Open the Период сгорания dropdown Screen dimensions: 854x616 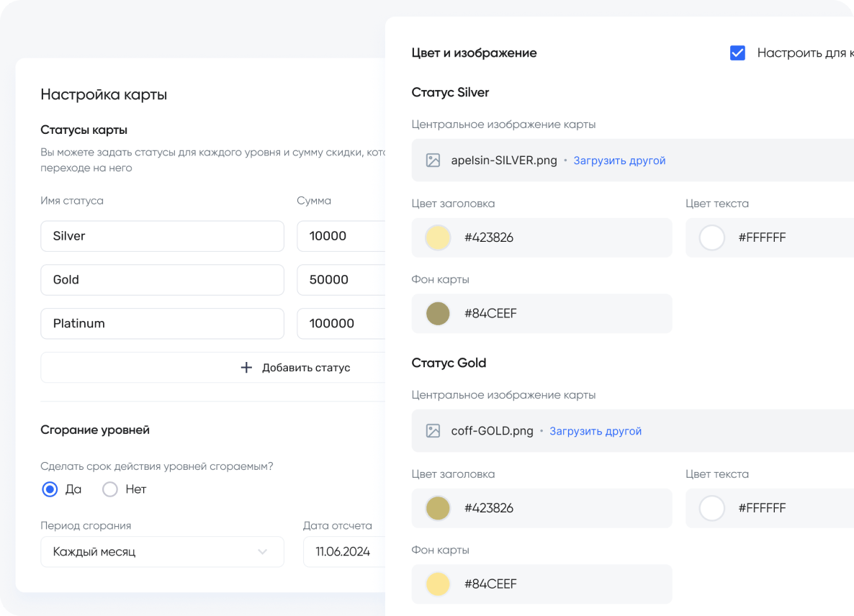pos(162,552)
